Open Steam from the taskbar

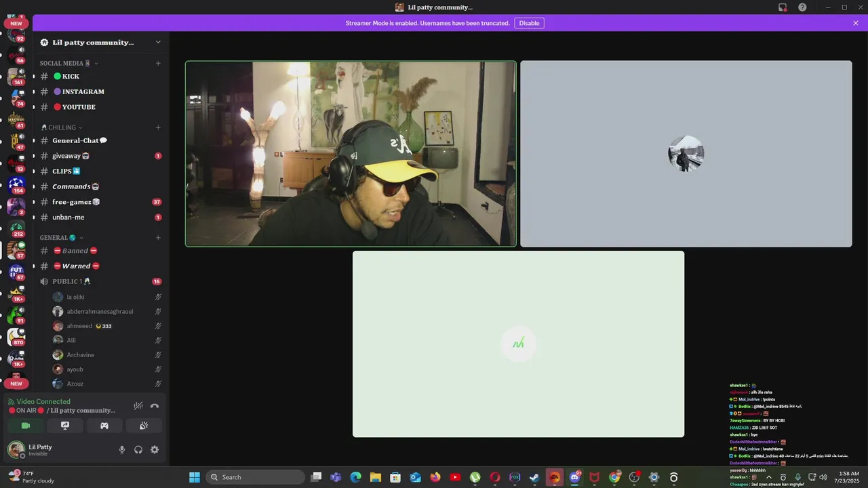click(534, 477)
